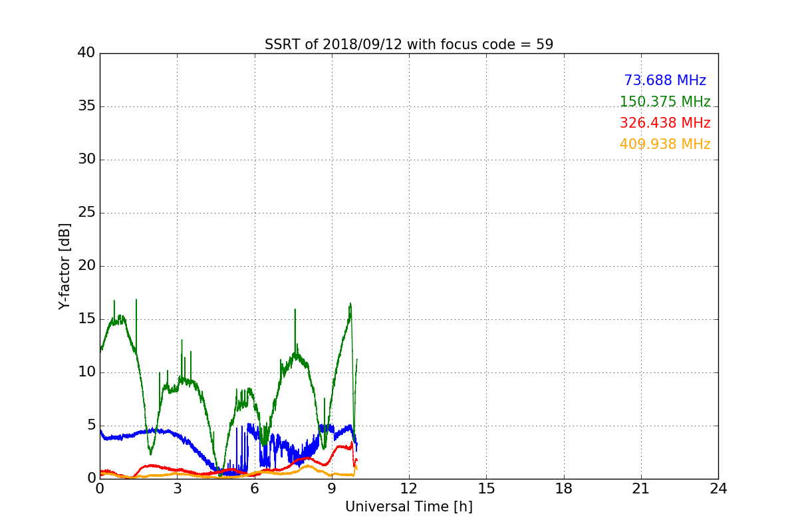Screen dimensions: 798x532
Task: Select the blue 73.688 MHz legend label
Action: click(665, 80)
